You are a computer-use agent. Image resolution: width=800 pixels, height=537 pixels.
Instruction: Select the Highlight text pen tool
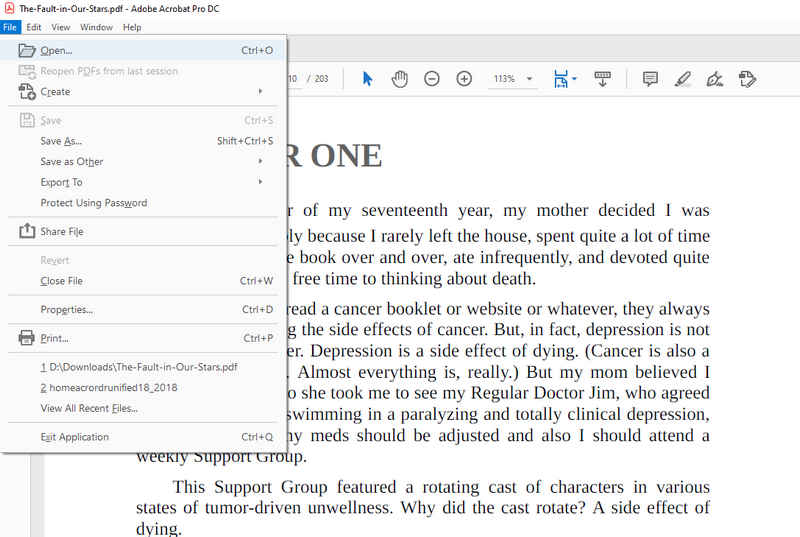point(682,79)
